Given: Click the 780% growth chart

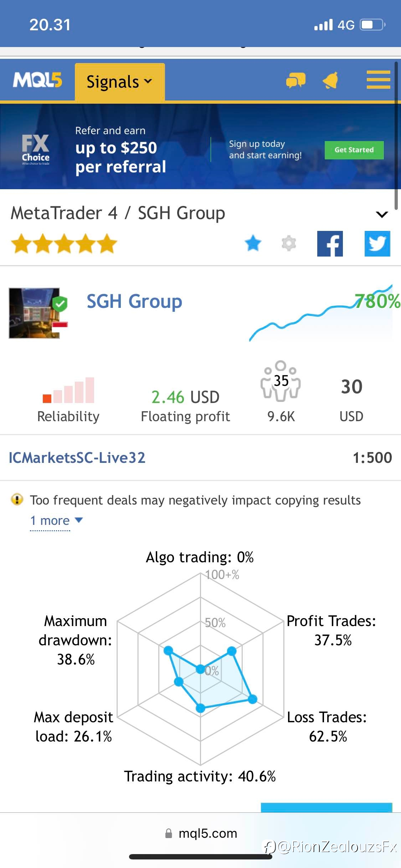Looking at the screenshot, I should 324,313.
